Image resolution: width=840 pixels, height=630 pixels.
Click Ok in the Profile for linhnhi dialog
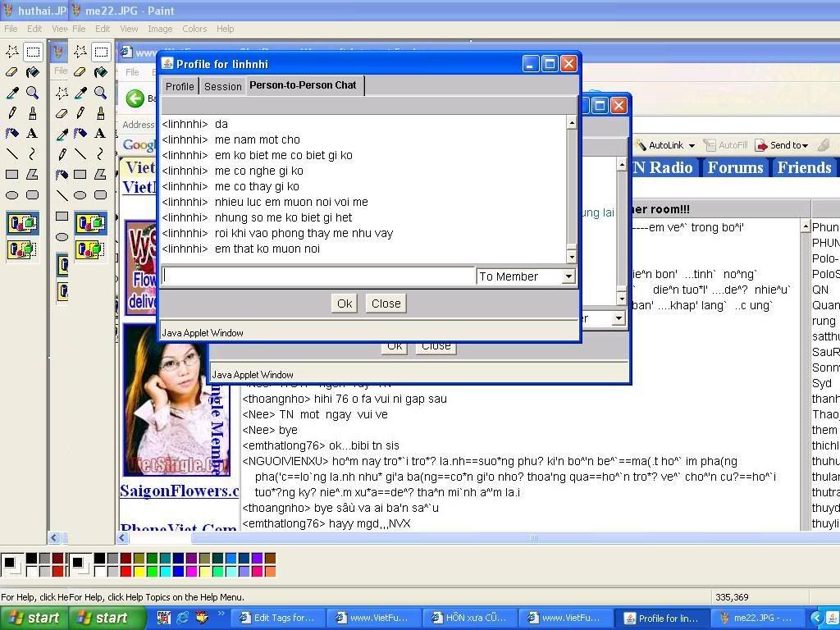click(345, 304)
